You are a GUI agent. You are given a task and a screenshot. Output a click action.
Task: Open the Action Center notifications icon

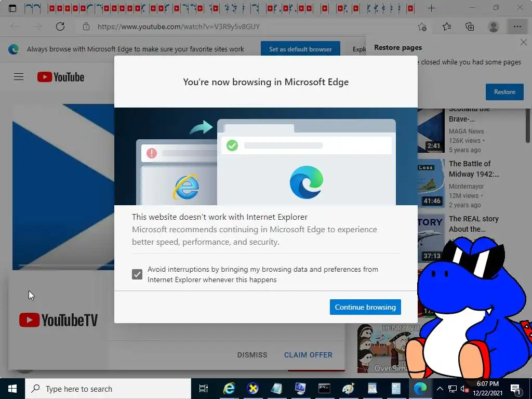(515, 389)
